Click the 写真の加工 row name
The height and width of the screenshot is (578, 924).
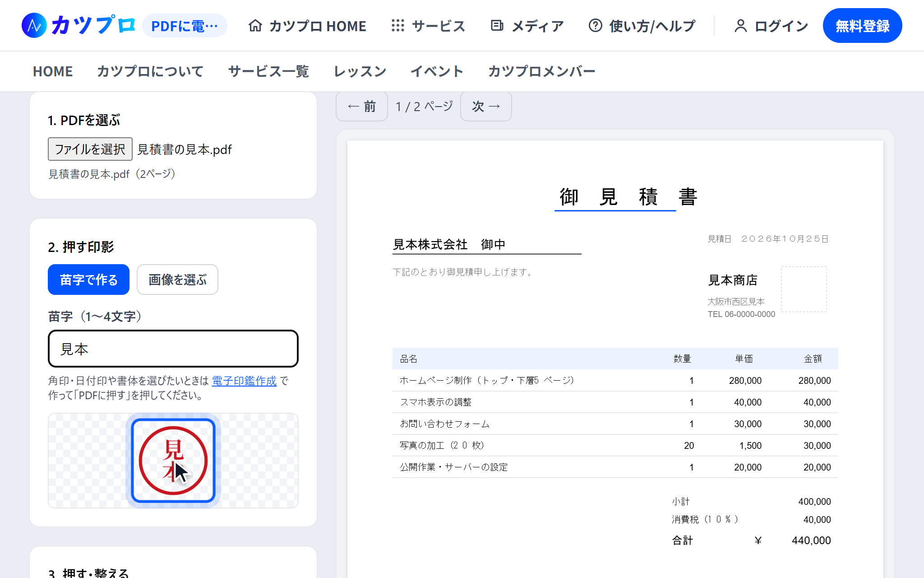tap(442, 445)
